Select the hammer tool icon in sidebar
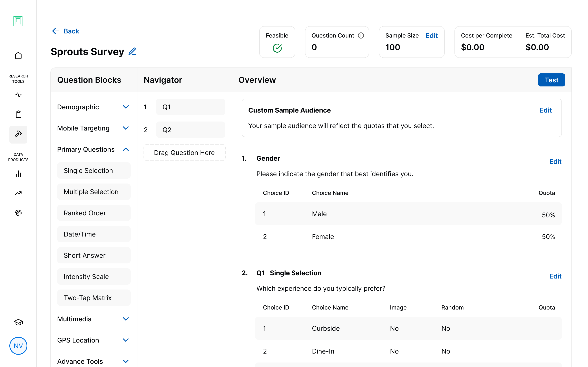Viewport: 588px width, 367px height. [18, 134]
